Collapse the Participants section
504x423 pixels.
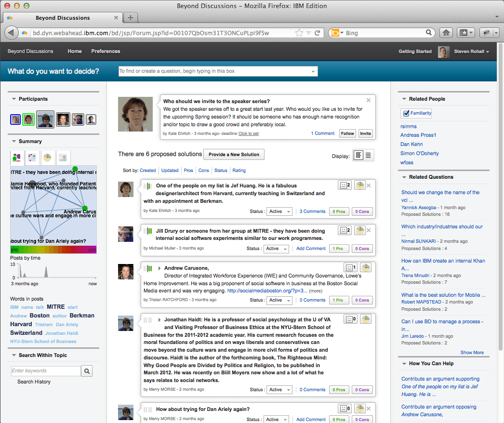coord(14,99)
